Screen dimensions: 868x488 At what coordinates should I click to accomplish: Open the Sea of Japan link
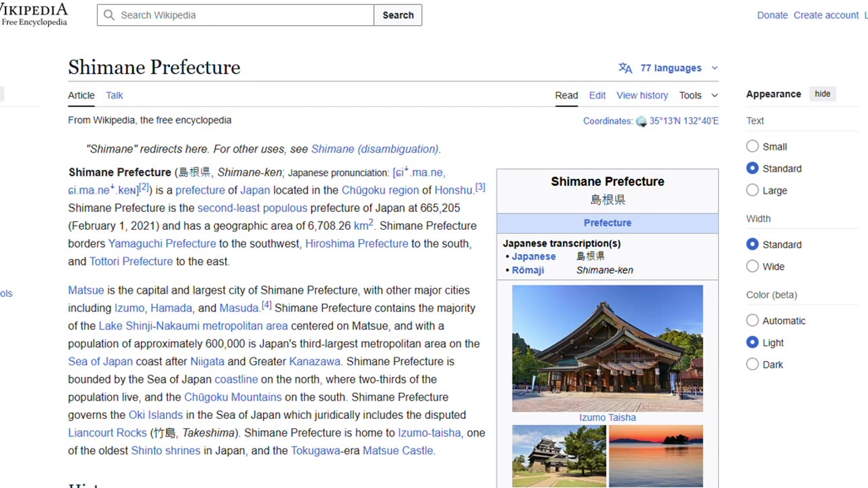coord(100,361)
